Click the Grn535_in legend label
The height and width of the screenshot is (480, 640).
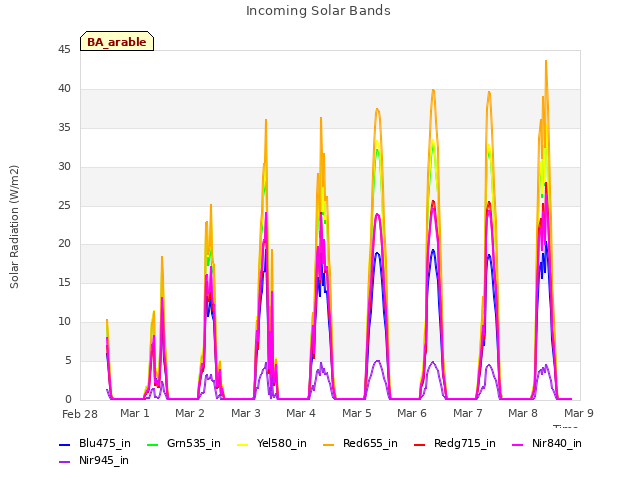pyautogui.click(x=194, y=444)
